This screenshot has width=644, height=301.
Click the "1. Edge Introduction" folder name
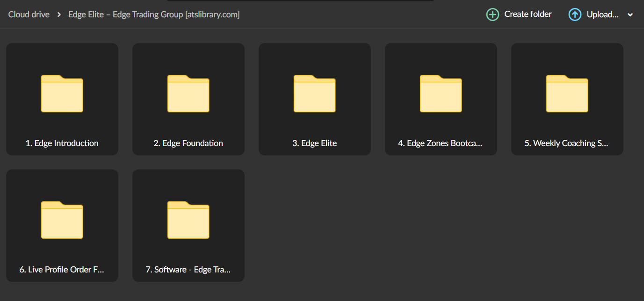(x=62, y=143)
